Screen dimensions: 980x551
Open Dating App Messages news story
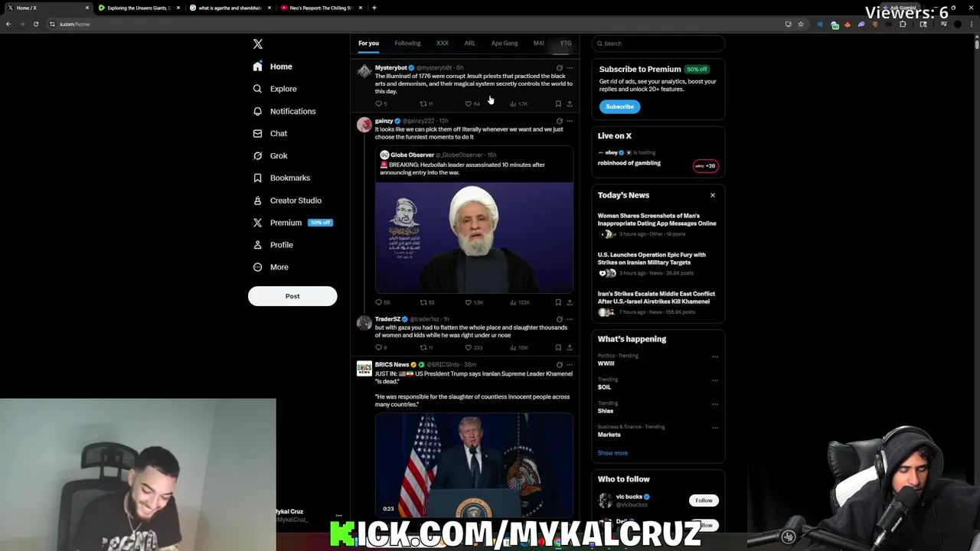pos(657,225)
